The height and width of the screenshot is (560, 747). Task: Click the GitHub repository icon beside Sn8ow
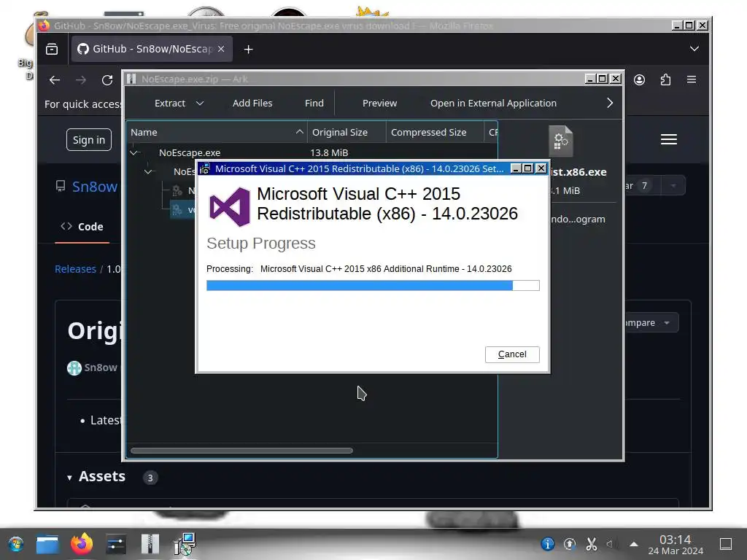pos(61,186)
